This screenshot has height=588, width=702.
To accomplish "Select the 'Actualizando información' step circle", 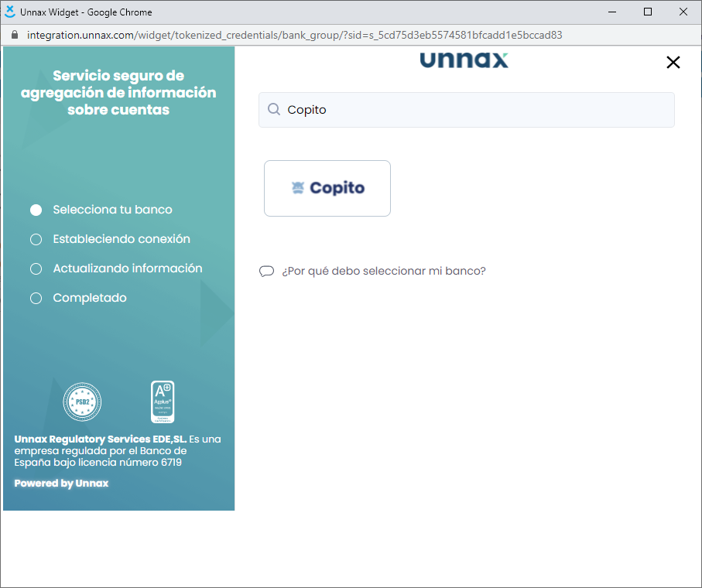I will coord(36,268).
